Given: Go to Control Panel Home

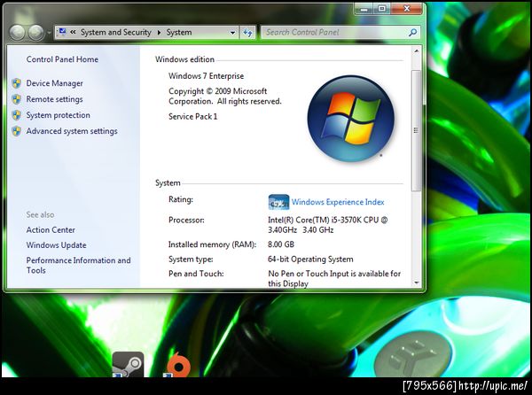Looking at the screenshot, I should pos(62,59).
